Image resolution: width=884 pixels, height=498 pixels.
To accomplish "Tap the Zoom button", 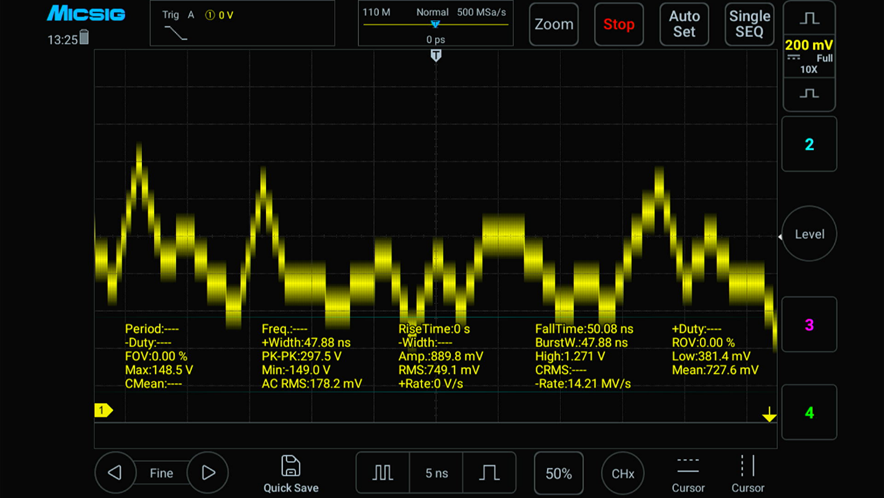I will coord(554,24).
